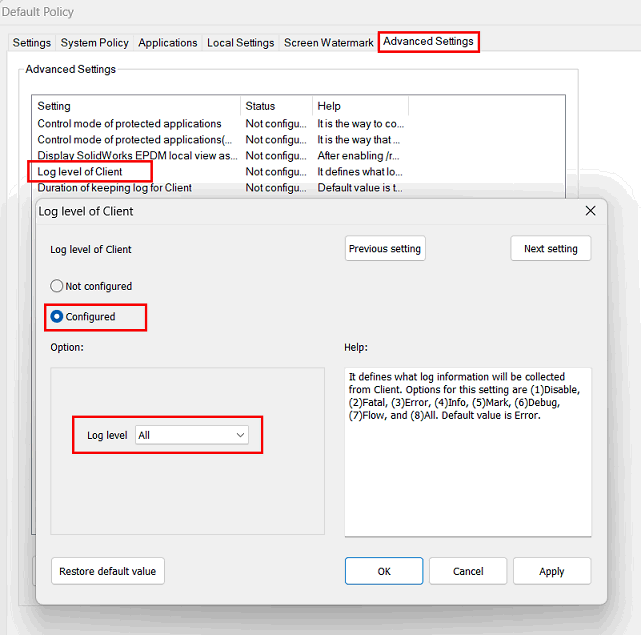Open the Local Settings tab
Viewport: 641px width, 635px height.
click(x=240, y=43)
